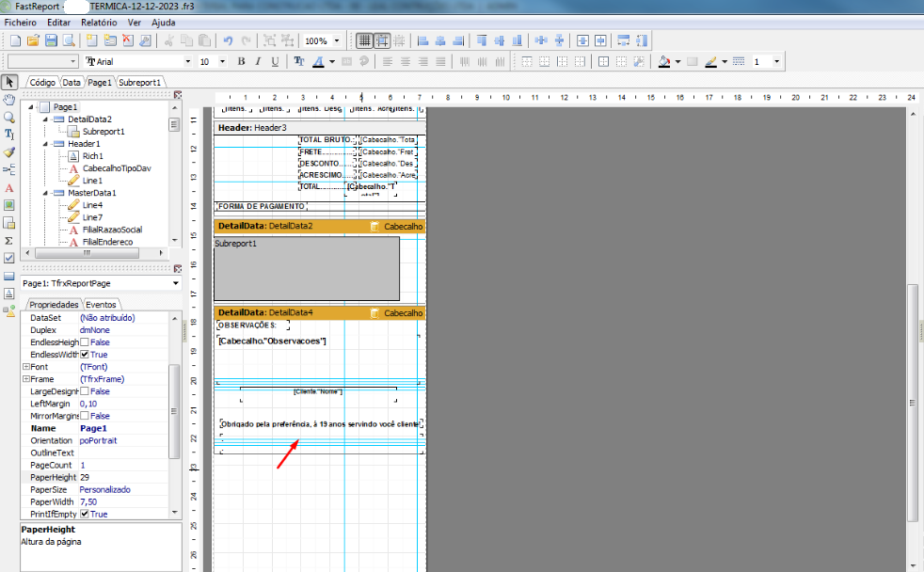
Task: Collapse the MasterData1 tree node
Action: coord(45,193)
